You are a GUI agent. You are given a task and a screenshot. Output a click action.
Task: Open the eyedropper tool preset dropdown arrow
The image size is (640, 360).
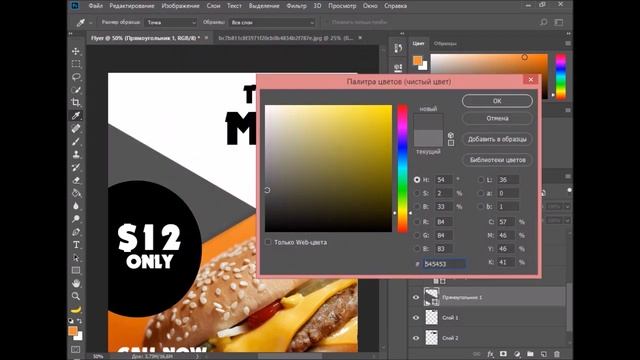(90, 23)
